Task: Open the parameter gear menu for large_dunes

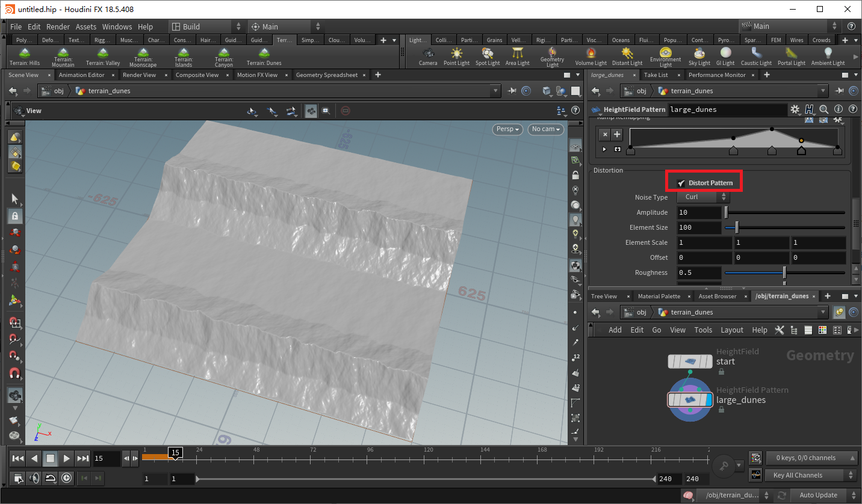Action: tap(795, 109)
